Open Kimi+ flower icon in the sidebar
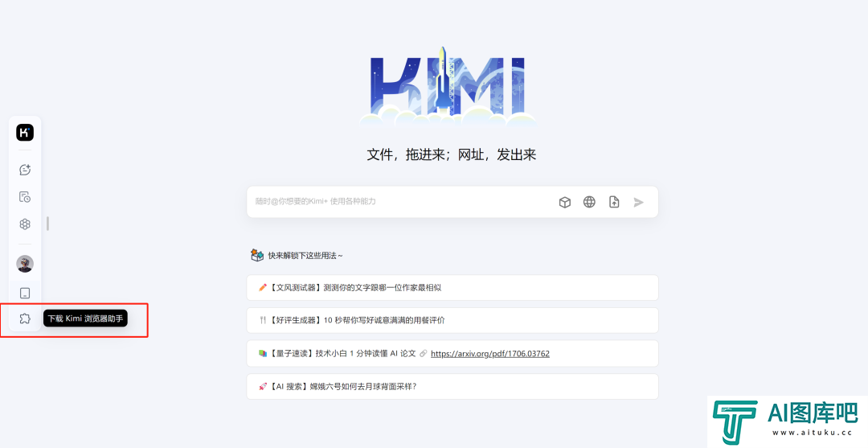 pyautogui.click(x=25, y=224)
